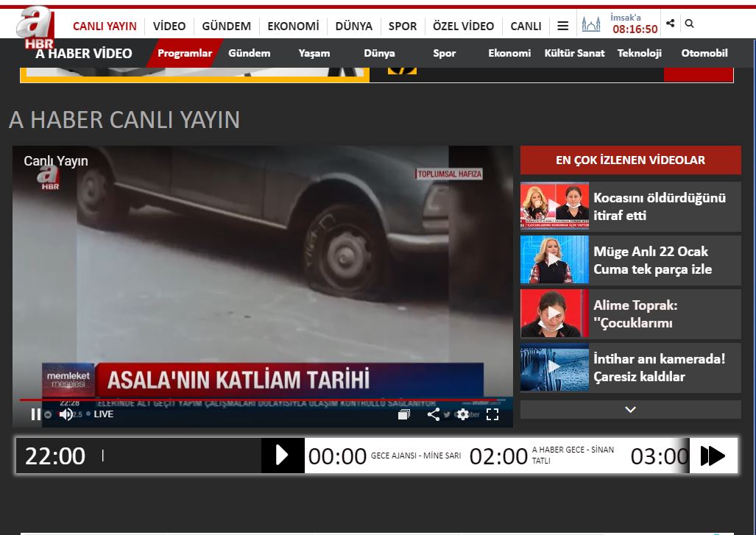Open Alime Toprak video thumbnail
The image size is (756, 535).
coord(554,313)
